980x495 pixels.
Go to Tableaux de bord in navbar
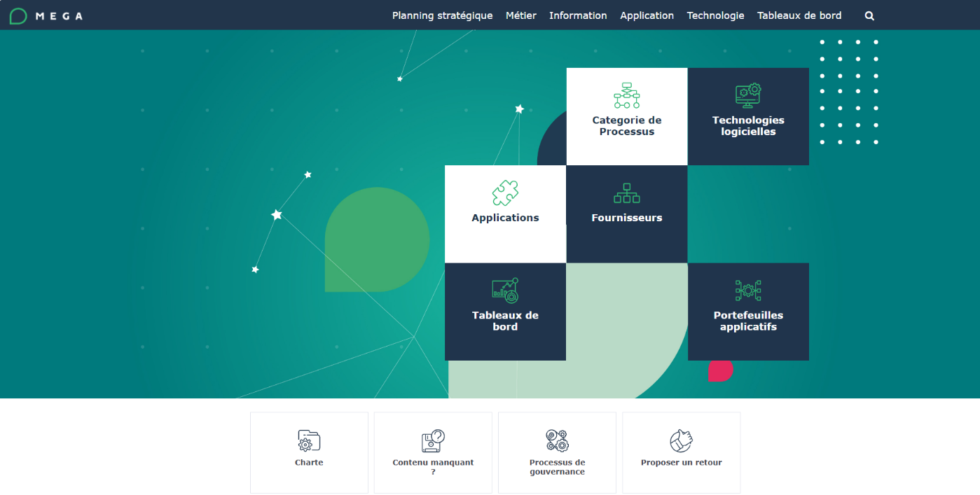(799, 15)
